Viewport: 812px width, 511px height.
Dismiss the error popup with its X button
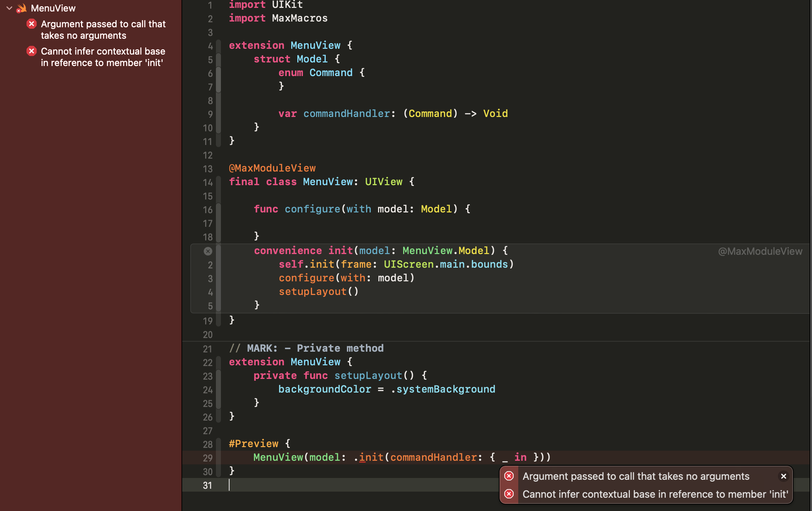pyautogui.click(x=783, y=476)
